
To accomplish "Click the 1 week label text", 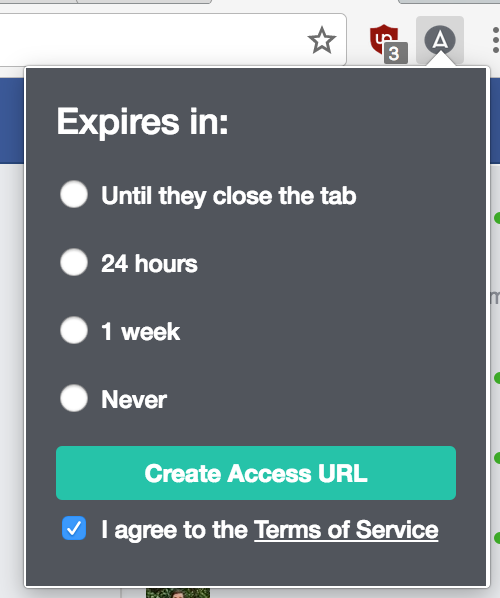I will tap(140, 331).
